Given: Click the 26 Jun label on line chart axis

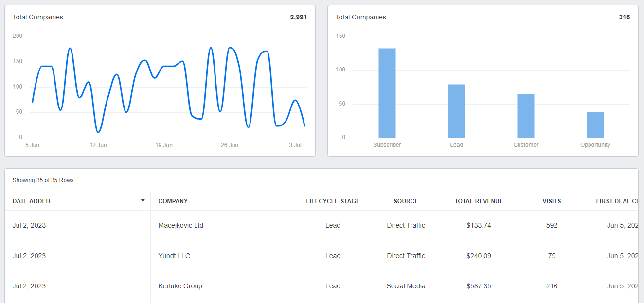Looking at the screenshot, I should (230, 145).
